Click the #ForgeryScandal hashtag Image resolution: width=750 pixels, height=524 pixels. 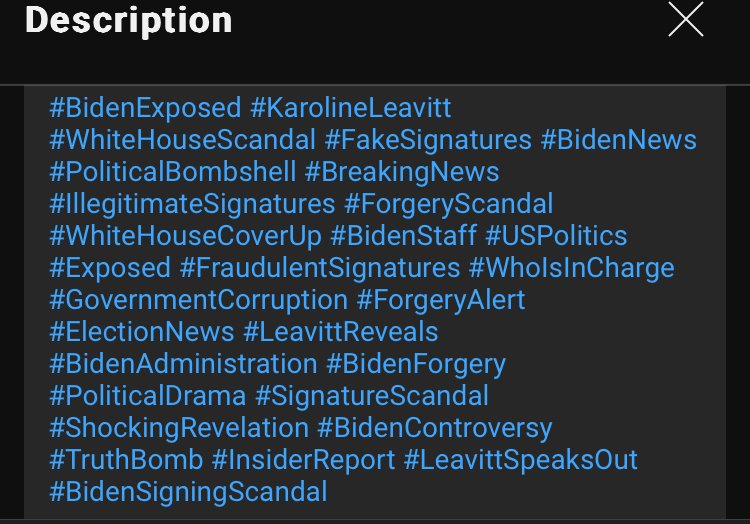click(x=448, y=203)
